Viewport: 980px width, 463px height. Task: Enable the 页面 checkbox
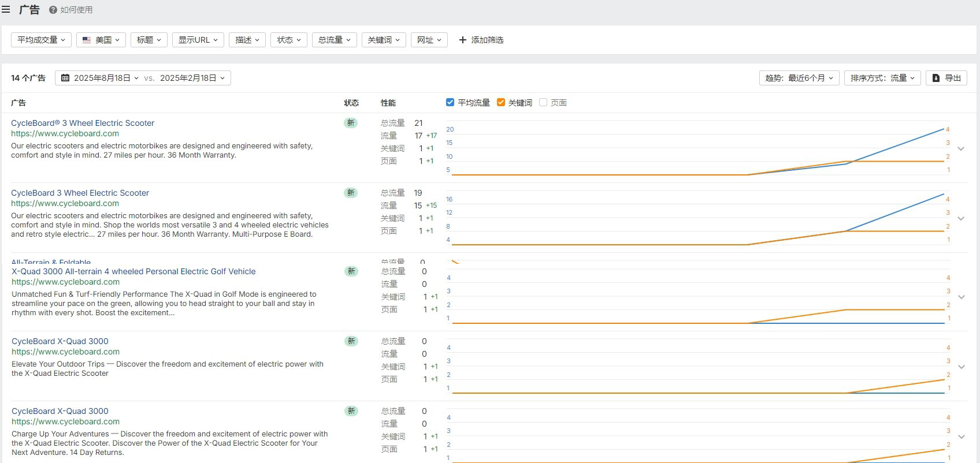[x=543, y=102]
